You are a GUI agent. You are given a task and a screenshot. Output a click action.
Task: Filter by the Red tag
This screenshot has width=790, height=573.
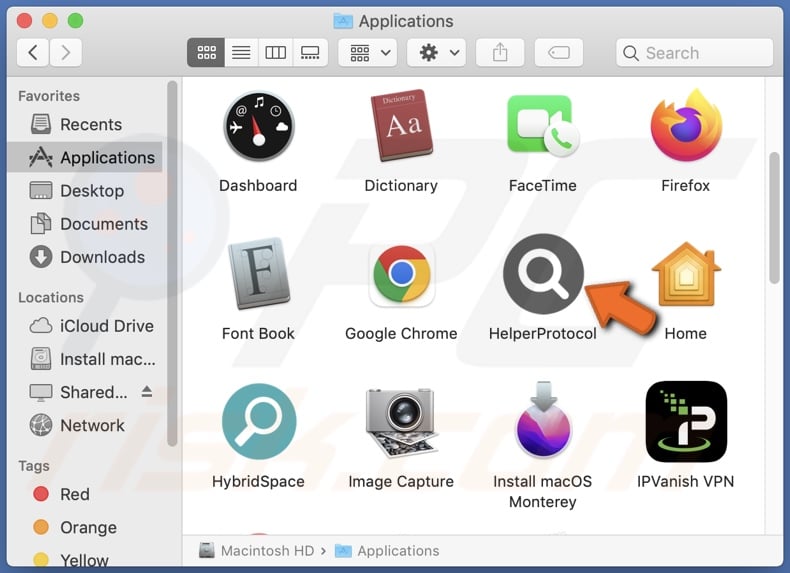(84, 494)
